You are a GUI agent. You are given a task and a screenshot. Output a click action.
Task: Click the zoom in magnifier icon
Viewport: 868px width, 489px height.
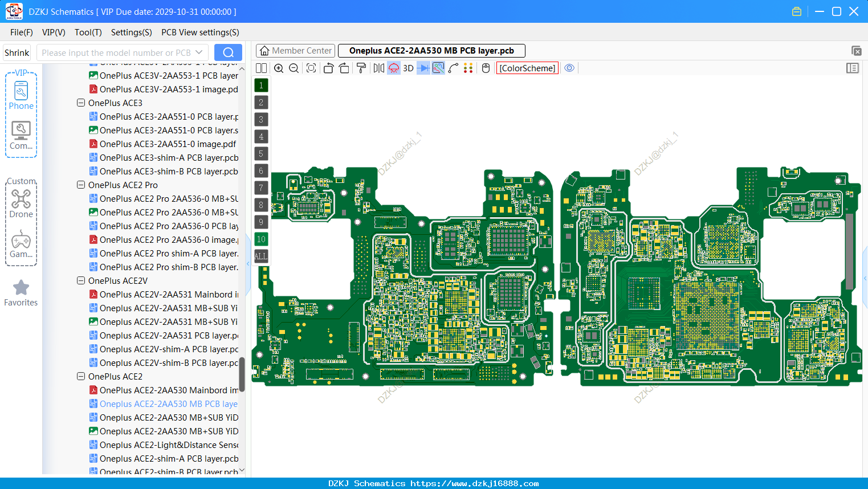pyautogui.click(x=279, y=68)
